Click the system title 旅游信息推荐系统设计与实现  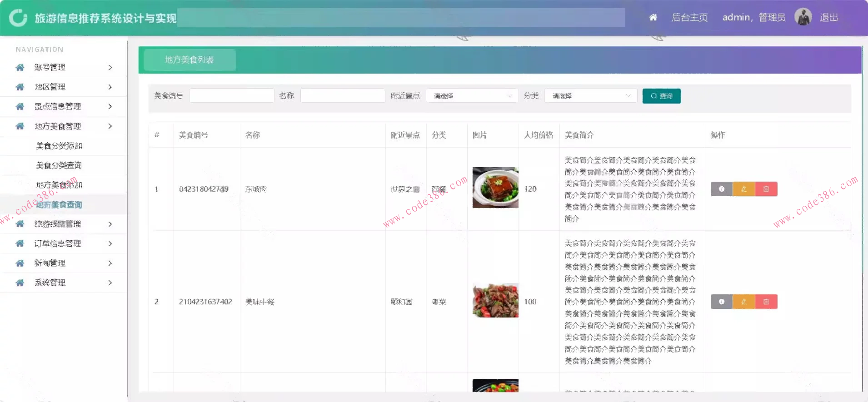tap(105, 18)
